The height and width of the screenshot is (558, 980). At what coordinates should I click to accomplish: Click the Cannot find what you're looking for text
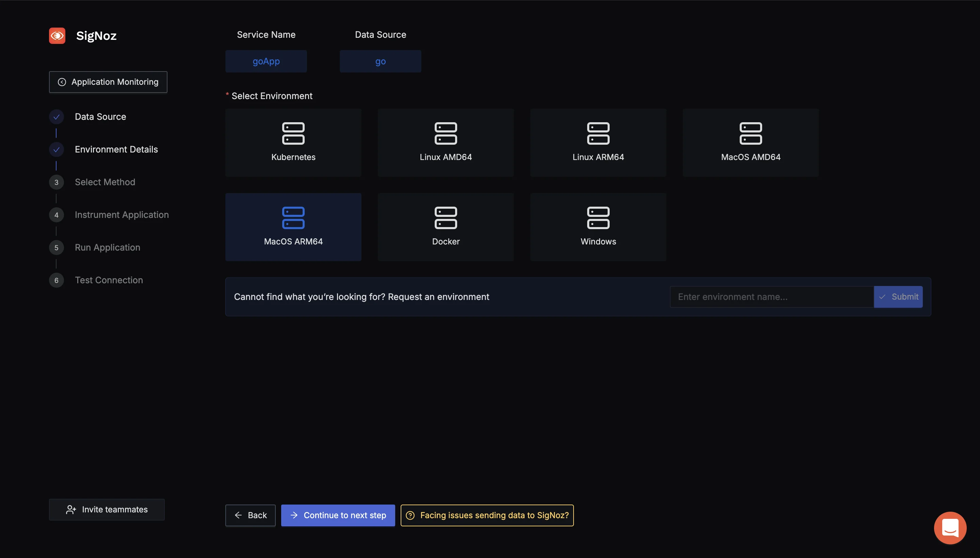(x=362, y=297)
